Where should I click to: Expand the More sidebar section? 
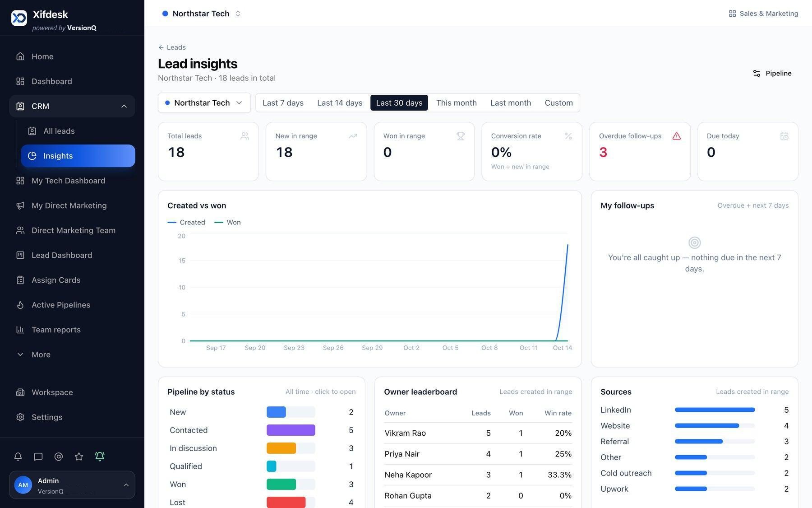click(72, 354)
